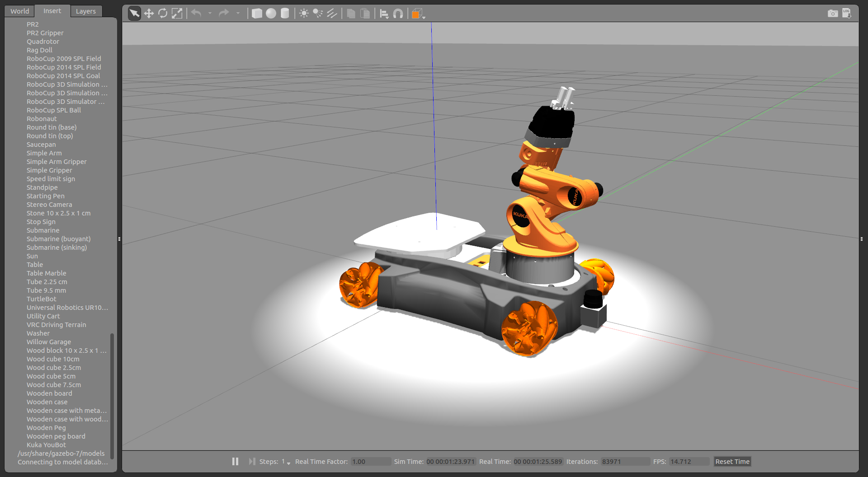Pause the simulation
868x477 pixels.
coord(235,461)
